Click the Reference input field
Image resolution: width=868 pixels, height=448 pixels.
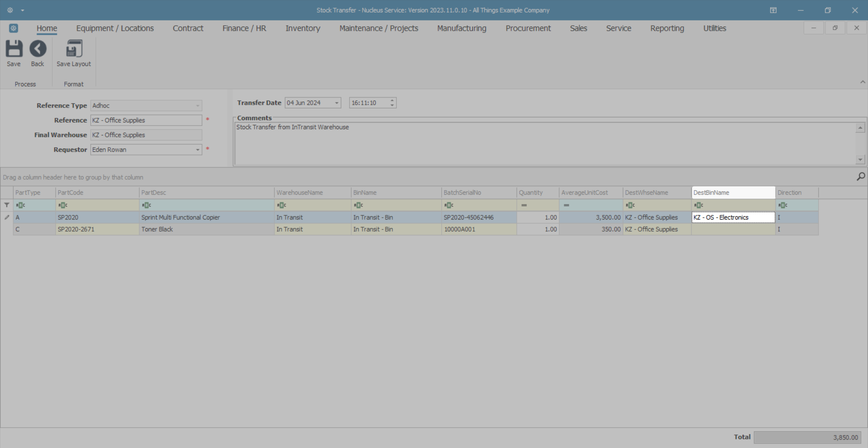pos(146,120)
